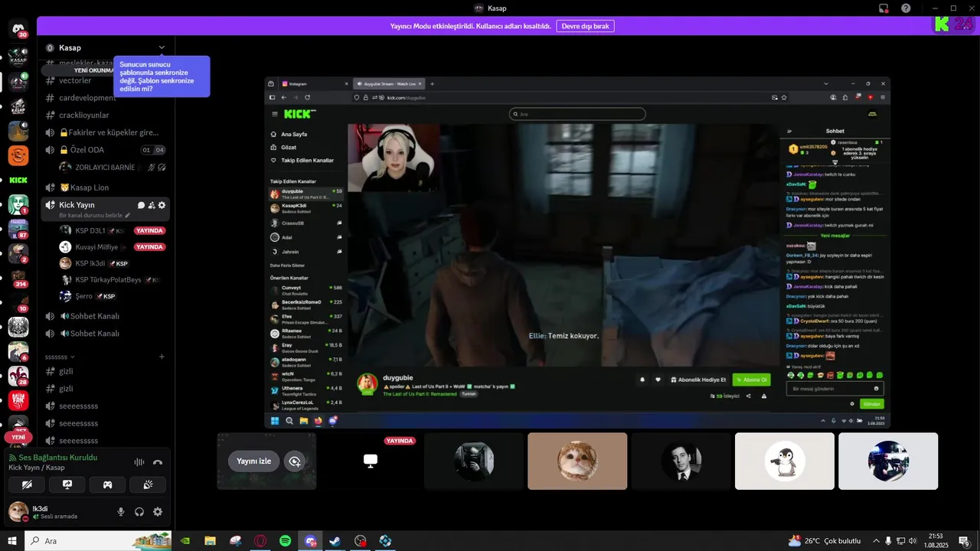
Task: Select the cat avatar participant tile
Action: [577, 461]
